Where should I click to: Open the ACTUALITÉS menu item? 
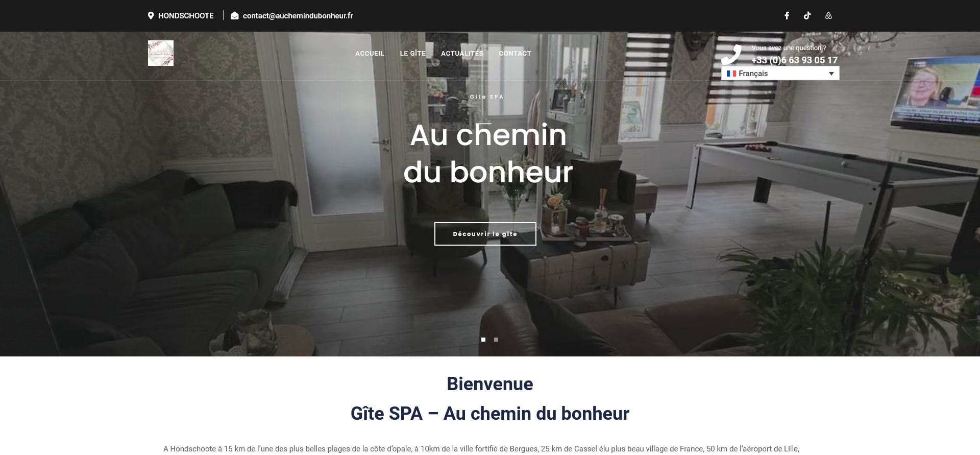pos(462,54)
